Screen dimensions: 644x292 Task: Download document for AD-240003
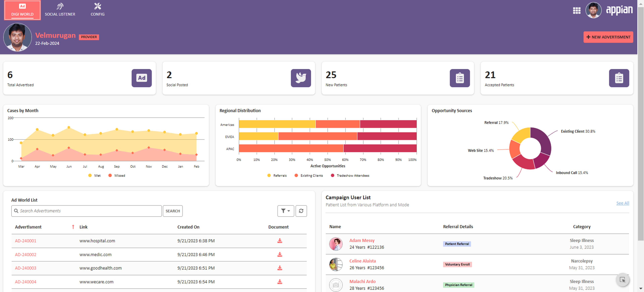(280, 268)
